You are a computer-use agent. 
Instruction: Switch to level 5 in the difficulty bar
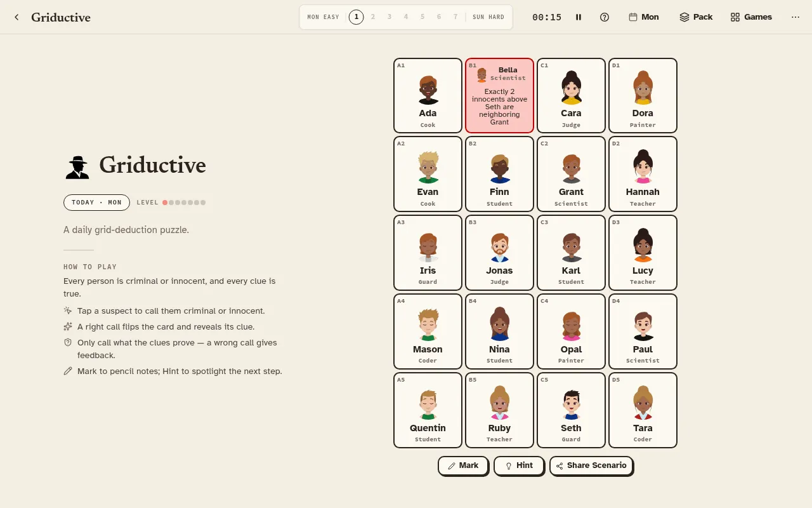[x=422, y=17]
